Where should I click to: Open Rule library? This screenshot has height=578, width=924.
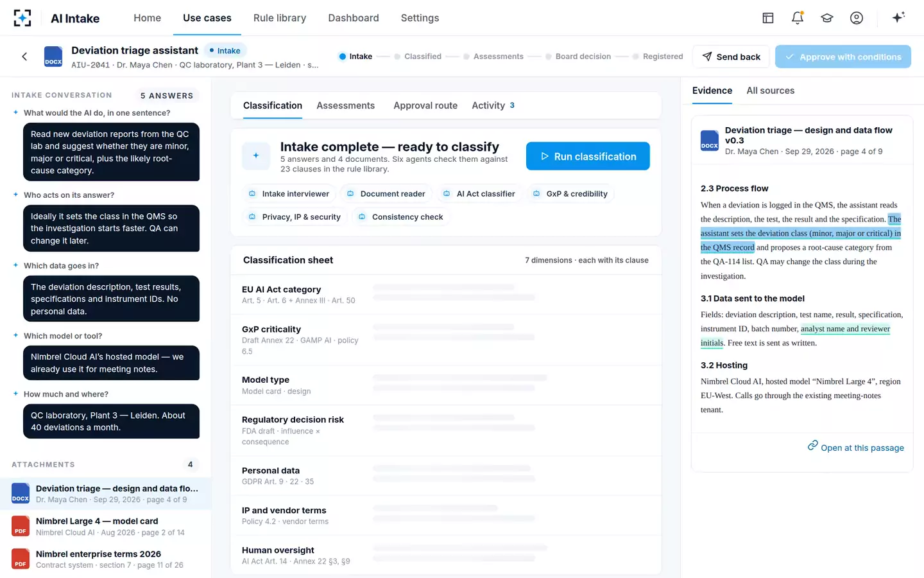[x=280, y=18]
